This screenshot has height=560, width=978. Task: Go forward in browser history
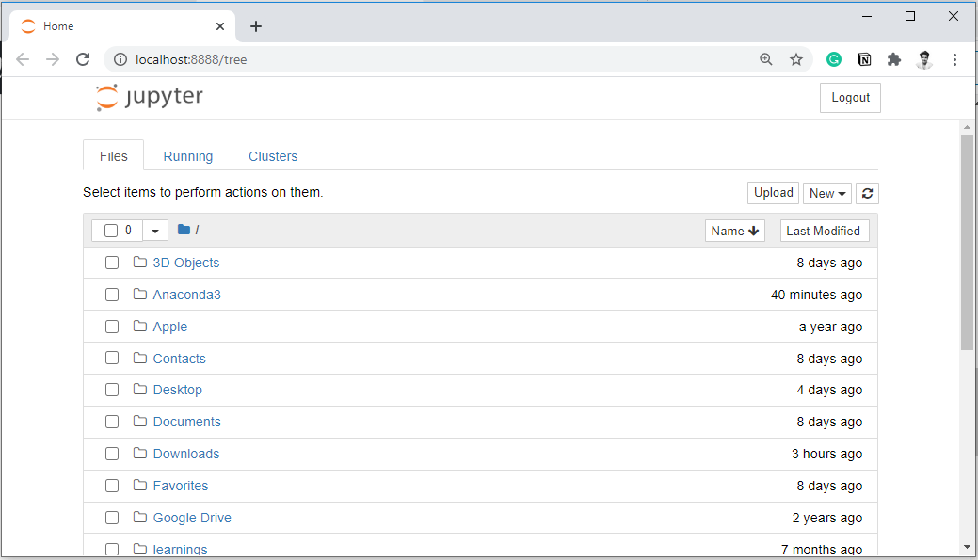[x=53, y=59]
